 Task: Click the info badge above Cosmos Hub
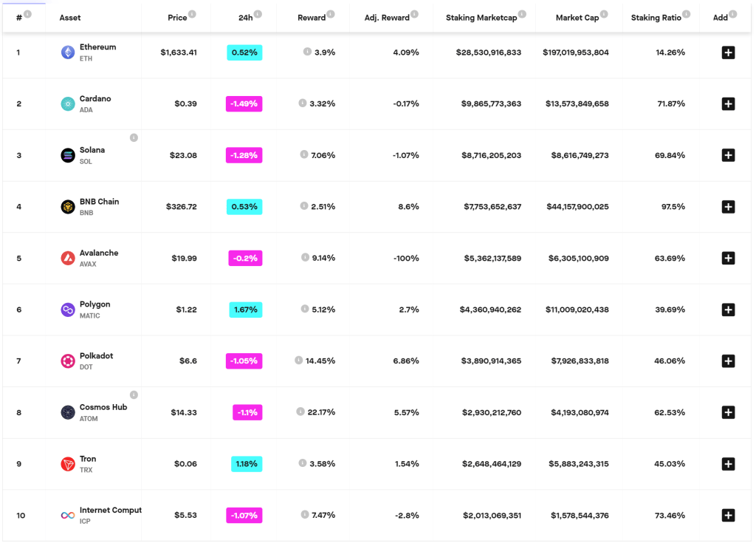tap(134, 395)
